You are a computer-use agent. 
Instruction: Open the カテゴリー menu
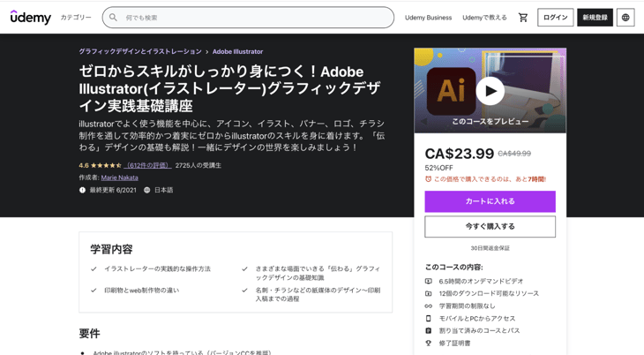76,18
